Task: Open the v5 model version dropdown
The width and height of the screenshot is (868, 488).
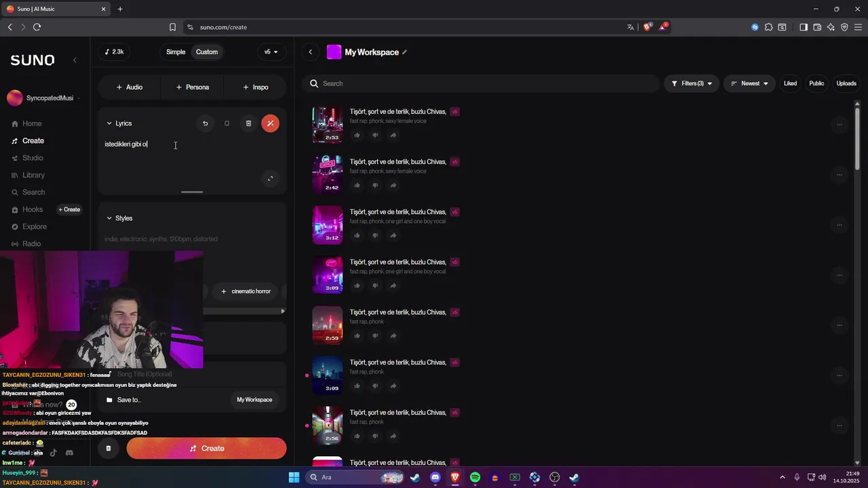Action: tap(271, 52)
